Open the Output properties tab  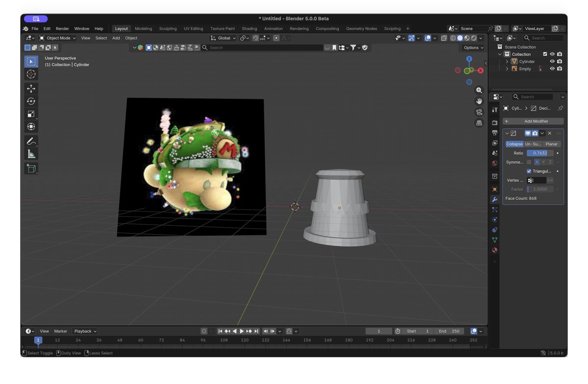(x=494, y=133)
